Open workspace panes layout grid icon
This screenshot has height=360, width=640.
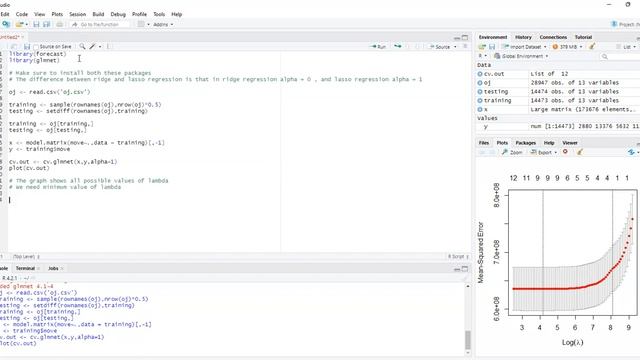coord(141,24)
